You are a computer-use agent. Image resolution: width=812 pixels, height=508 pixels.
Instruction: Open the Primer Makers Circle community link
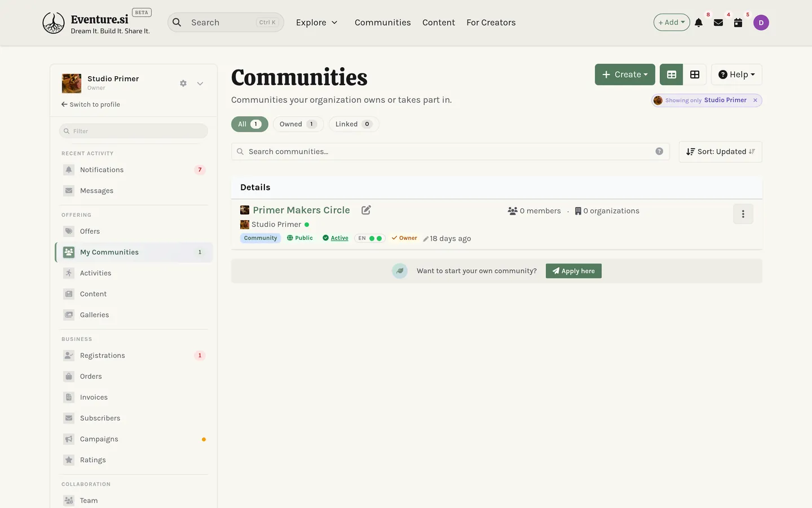(x=301, y=210)
